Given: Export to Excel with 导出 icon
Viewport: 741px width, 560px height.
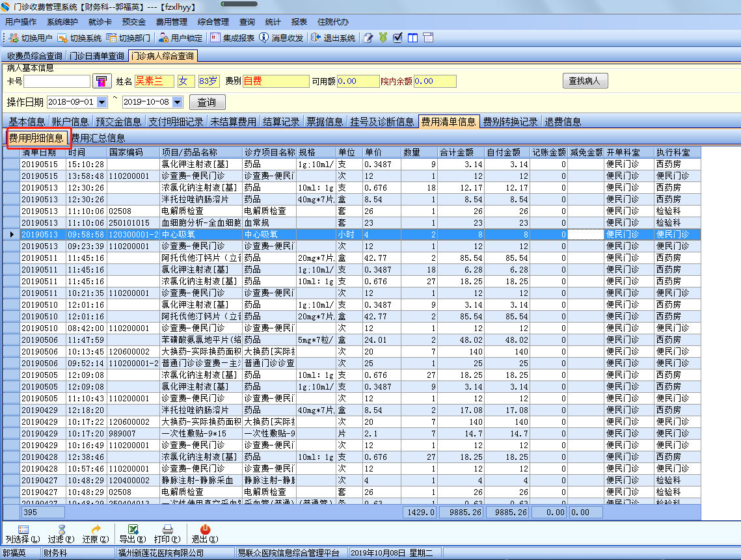Looking at the screenshot, I should [133, 529].
